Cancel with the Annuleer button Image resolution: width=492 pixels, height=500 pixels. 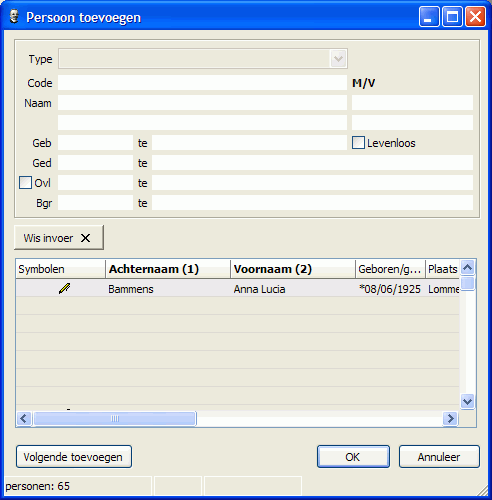pos(439,457)
